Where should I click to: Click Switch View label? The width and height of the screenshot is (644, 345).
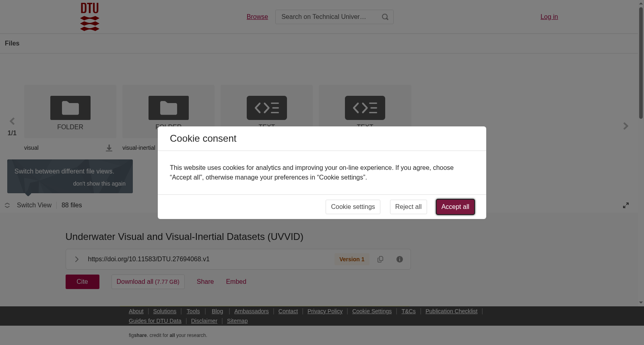pos(34,205)
